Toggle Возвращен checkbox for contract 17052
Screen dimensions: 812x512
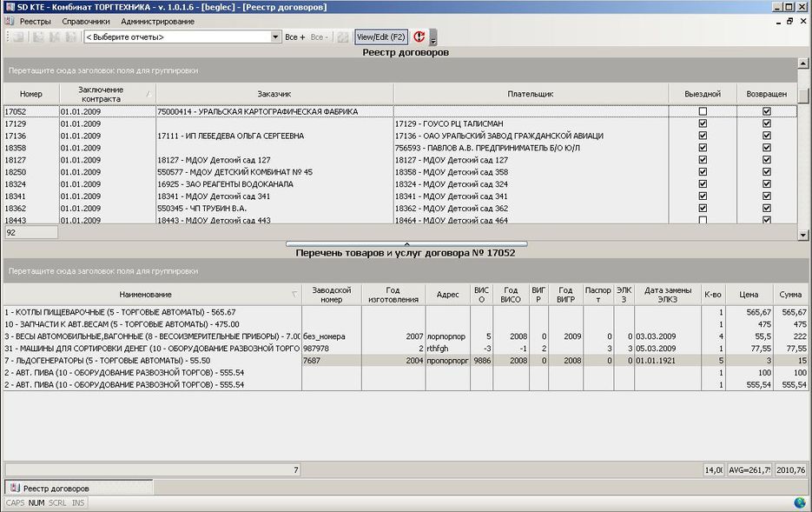coord(767,111)
